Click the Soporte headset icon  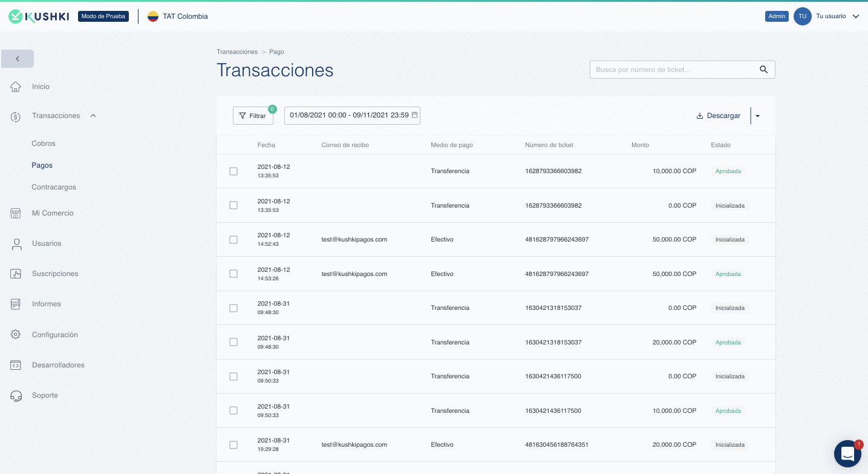[x=16, y=396]
